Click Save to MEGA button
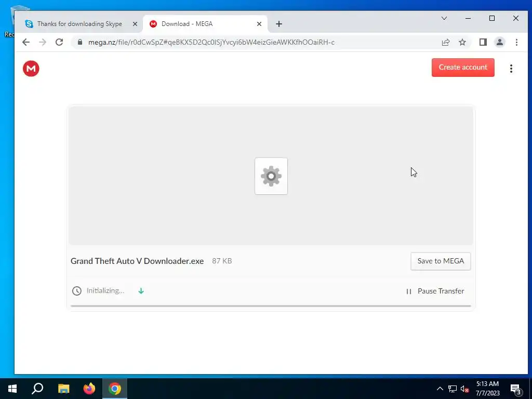This screenshot has width=532, height=399. (441, 261)
